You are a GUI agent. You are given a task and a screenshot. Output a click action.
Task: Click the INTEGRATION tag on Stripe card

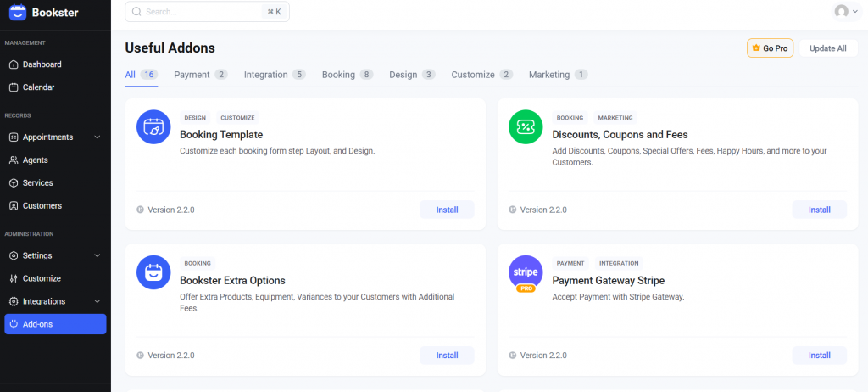click(x=619, y=263)
